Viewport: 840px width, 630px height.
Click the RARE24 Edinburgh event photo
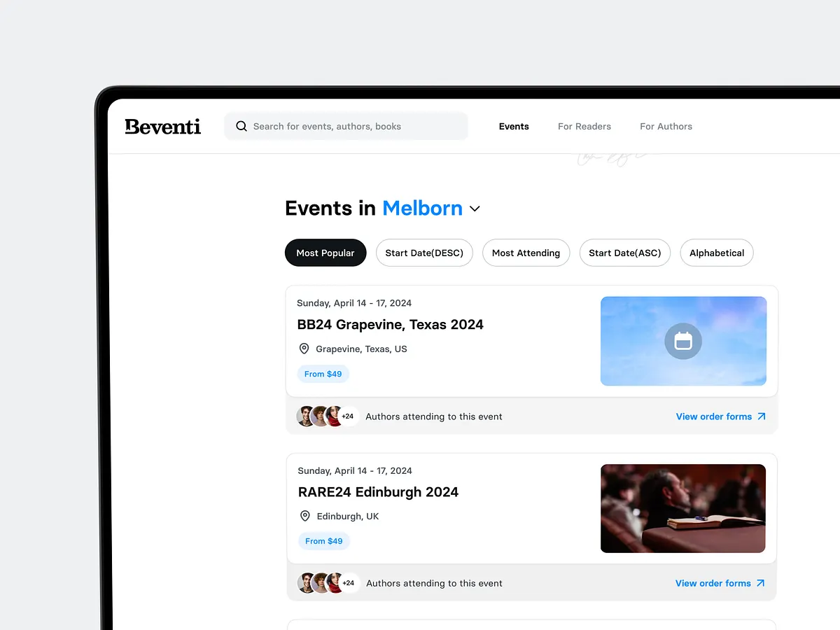[x=682, y=508]
